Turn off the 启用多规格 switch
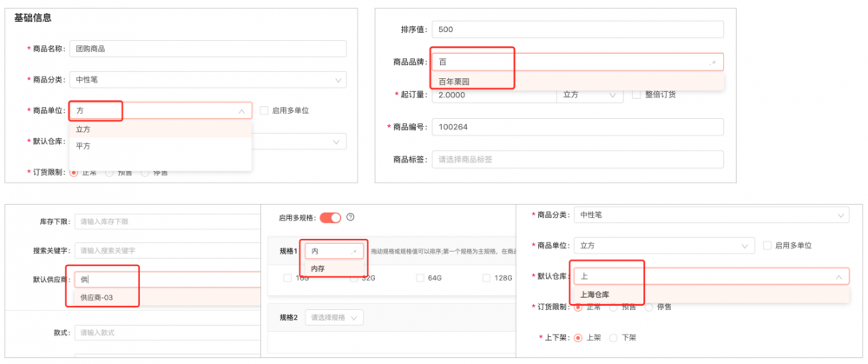868x364 pixels. [x=330, y=218]
